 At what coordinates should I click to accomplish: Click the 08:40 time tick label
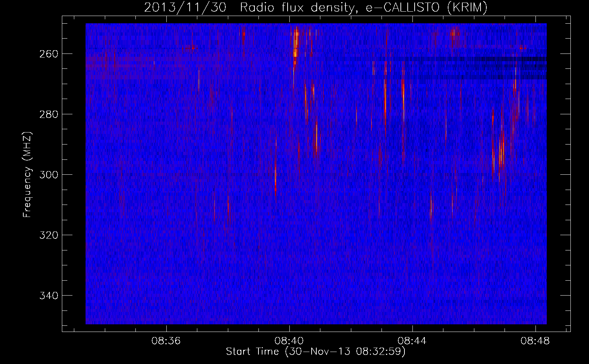(289, 341)
